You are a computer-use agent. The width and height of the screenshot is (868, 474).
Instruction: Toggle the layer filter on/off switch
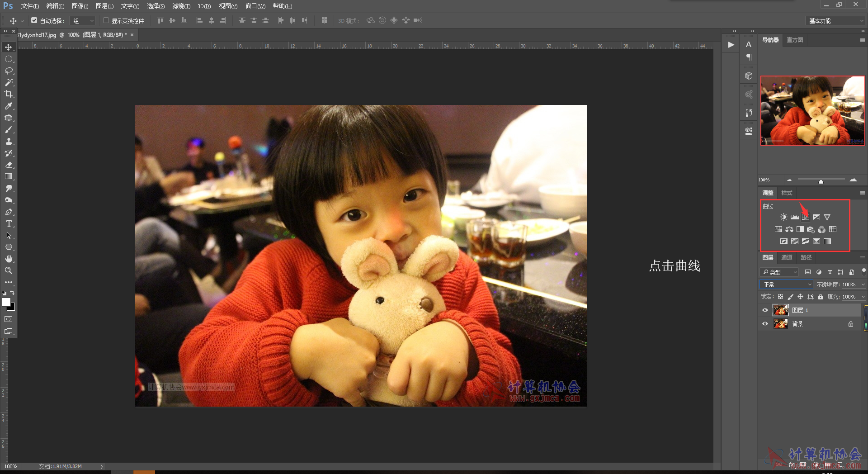863,271
